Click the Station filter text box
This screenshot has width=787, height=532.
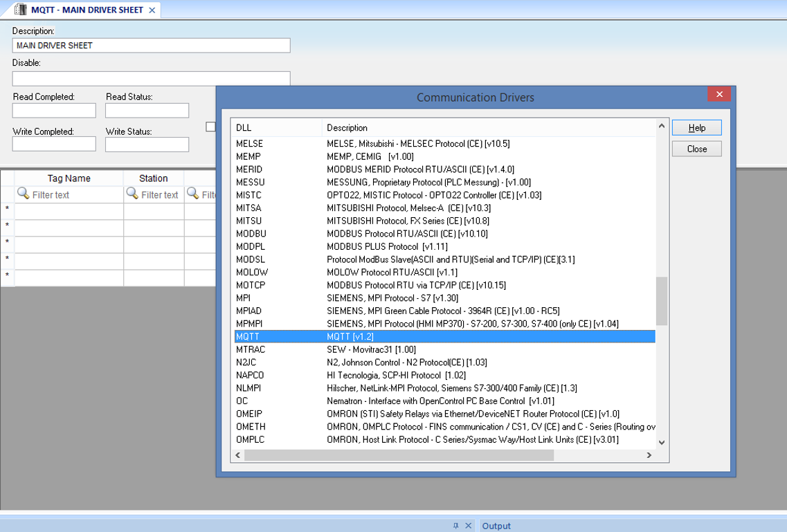[154, 194]
